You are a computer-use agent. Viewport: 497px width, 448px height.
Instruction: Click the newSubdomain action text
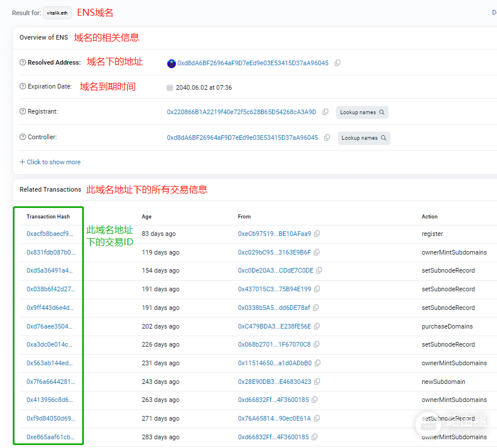(x=443, y=382)
